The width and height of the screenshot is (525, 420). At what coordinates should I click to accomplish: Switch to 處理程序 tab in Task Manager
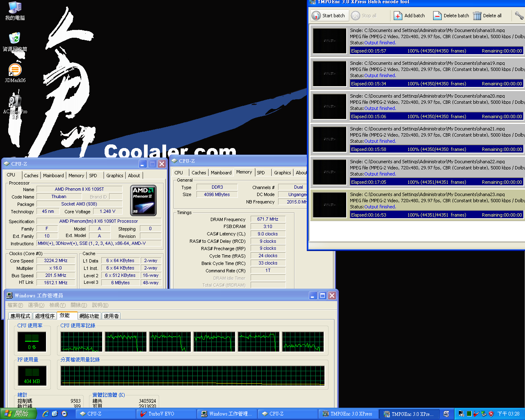45,316
